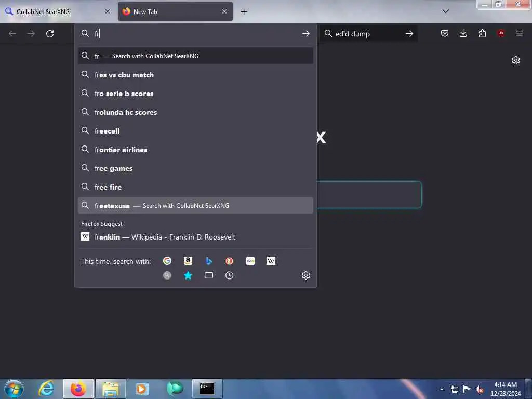Reload the current page

[50, 34]
